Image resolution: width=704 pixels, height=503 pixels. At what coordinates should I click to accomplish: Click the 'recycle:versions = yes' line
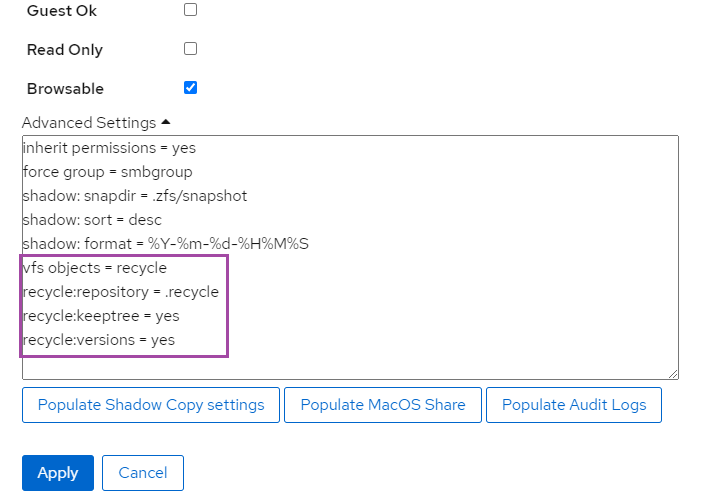coord(99,340)
